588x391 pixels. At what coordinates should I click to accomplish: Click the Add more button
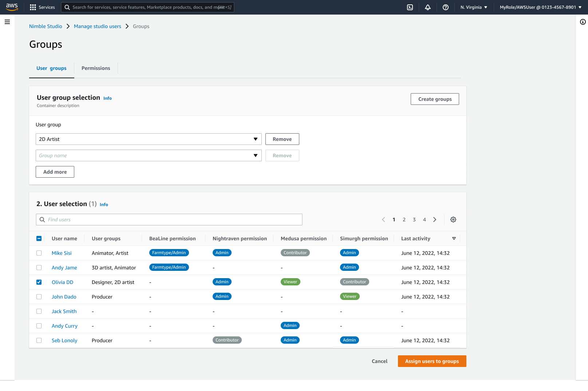point(55,172)
